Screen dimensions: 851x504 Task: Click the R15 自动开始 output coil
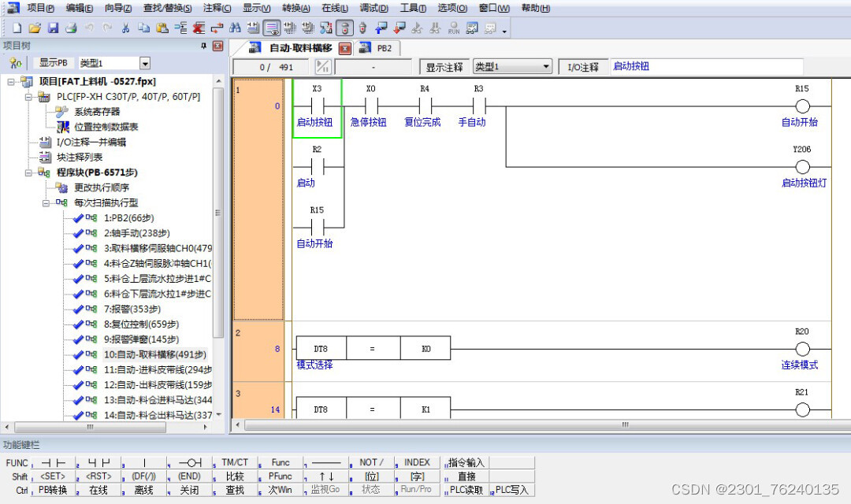(x=802, y=106)
